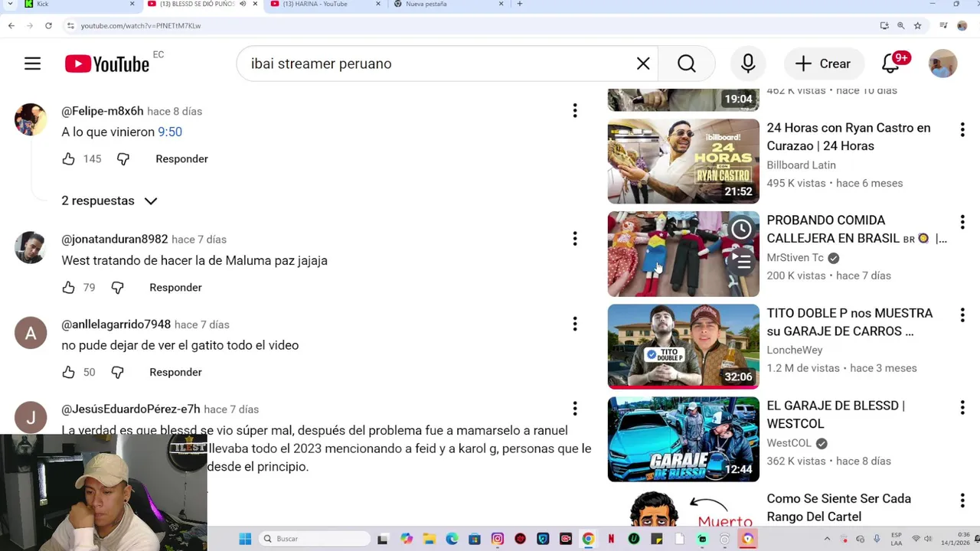Open options menu for @anllelagarrido7948 comment
The width and height of the screenshot is (980, 551).
575,324
